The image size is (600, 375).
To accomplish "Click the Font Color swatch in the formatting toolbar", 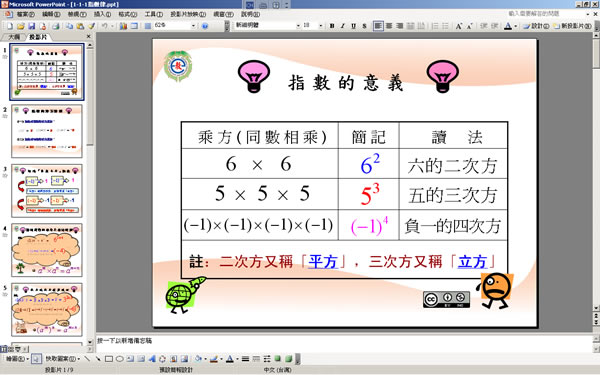I will pyautogui.click(x=508, y=26).
